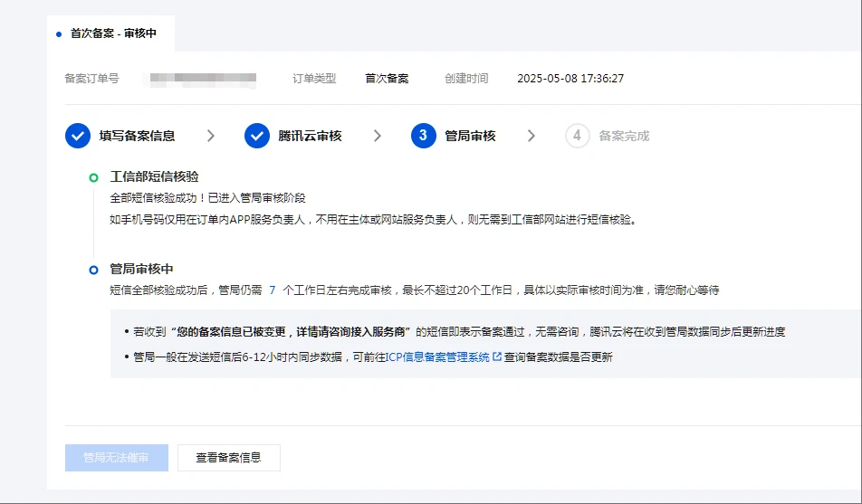862x504 pixels.
Task: Click the blue dot in the 首次备案 tab
Action: click(59, 33)
